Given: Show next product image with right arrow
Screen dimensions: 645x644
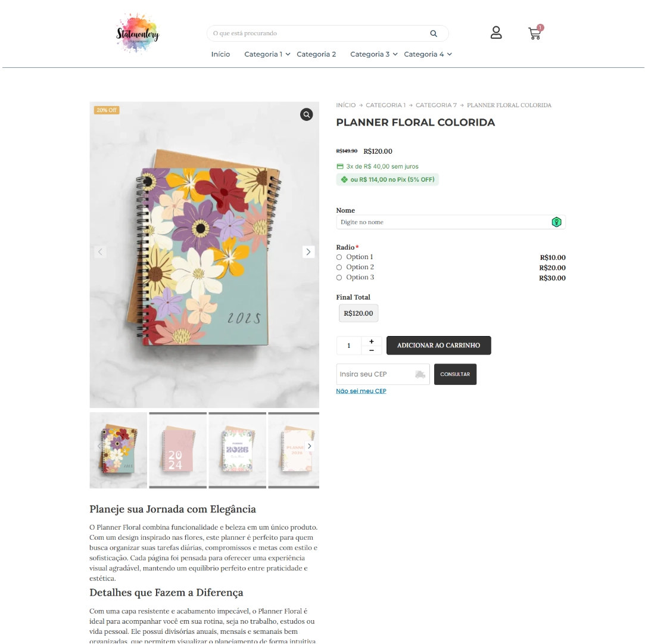Looking at the screenshot, I should [308, 252].
